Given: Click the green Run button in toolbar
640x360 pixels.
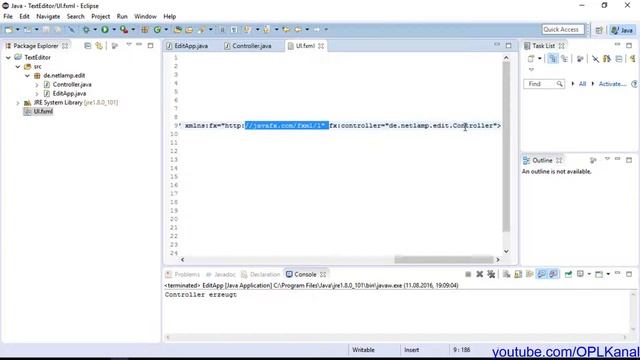Looking at the screenshot, I should (x=105, y=29).
